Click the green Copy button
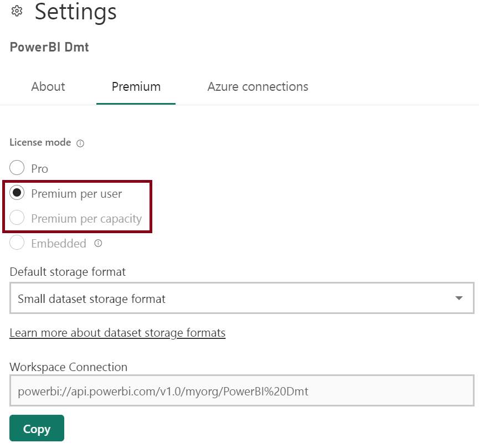Viewport: 479px width, 448px height. pyautogui.click(x=37, y=428)
